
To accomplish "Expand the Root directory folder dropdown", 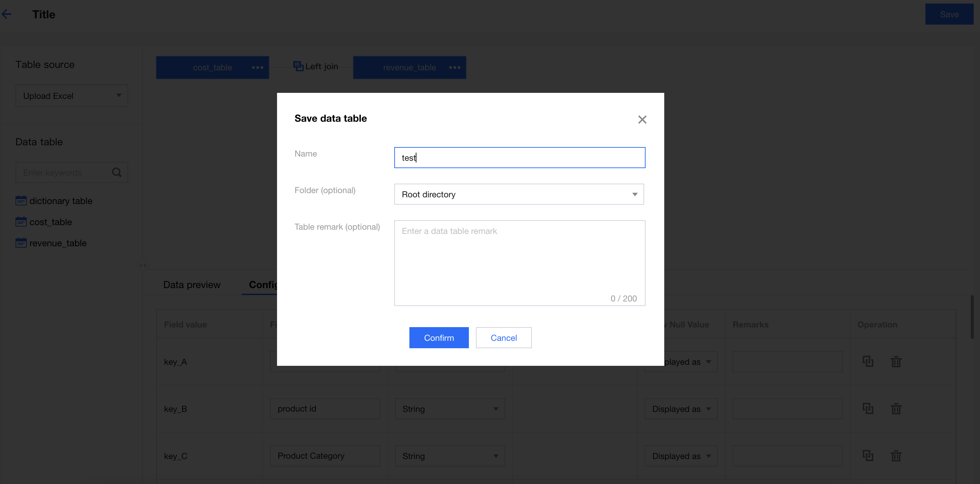I will pyautogui.click(x=519, y=194).
